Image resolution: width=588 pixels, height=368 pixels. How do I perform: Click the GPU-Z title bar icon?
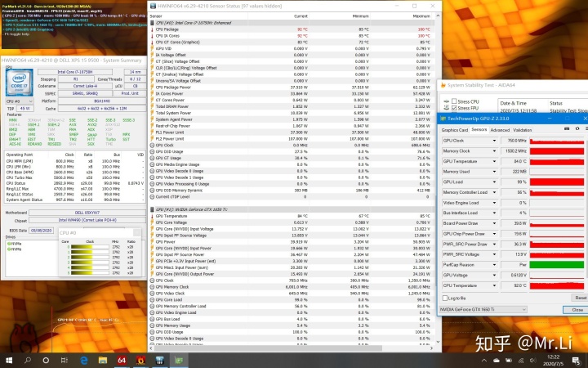(443, 119)
